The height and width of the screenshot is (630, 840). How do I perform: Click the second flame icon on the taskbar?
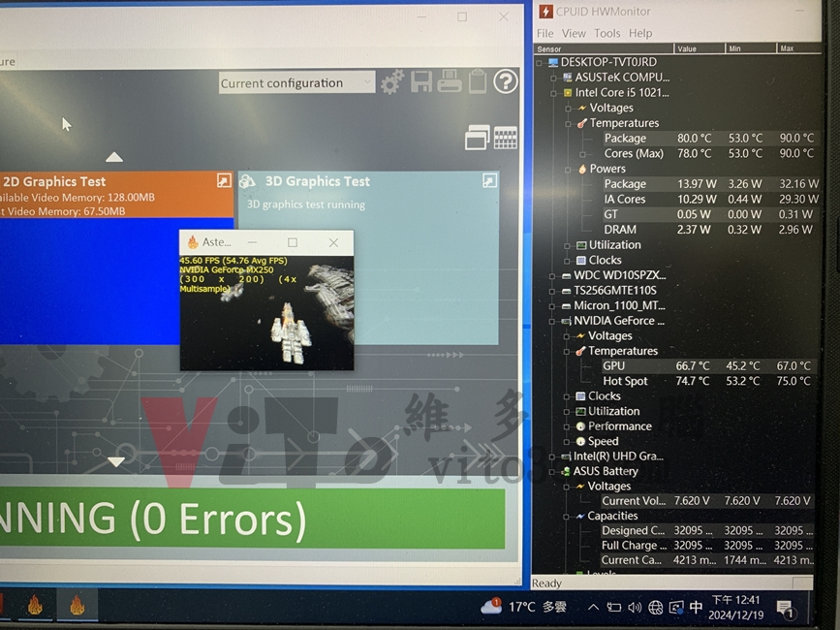[x=78, y=606]
